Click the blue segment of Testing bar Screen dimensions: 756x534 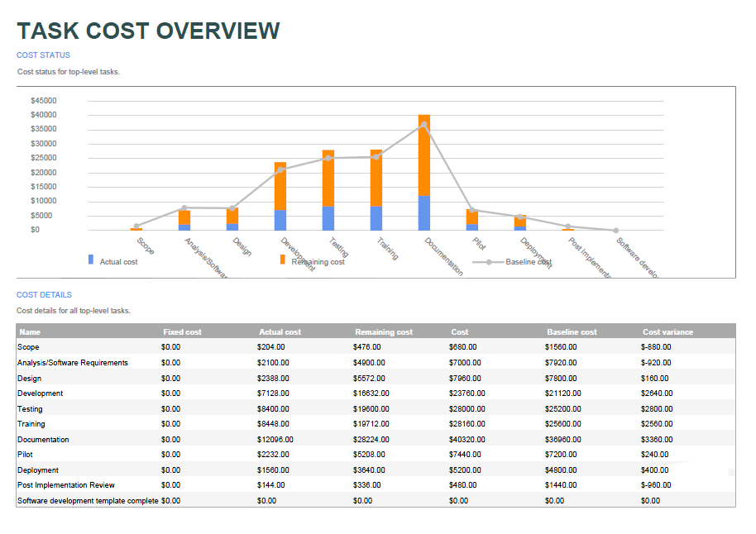[328, 218]
